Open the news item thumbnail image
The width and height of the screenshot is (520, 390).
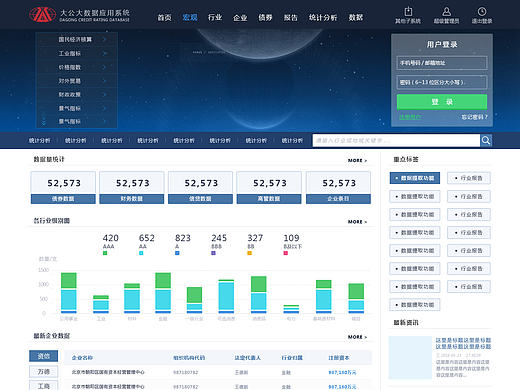tap(410, 357)
